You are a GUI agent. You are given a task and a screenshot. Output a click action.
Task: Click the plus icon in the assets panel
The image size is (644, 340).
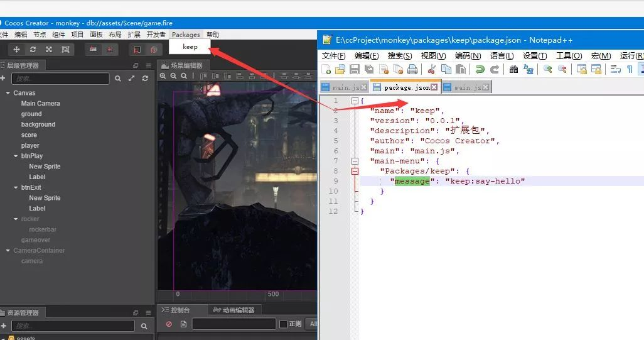tap(3, 326)
